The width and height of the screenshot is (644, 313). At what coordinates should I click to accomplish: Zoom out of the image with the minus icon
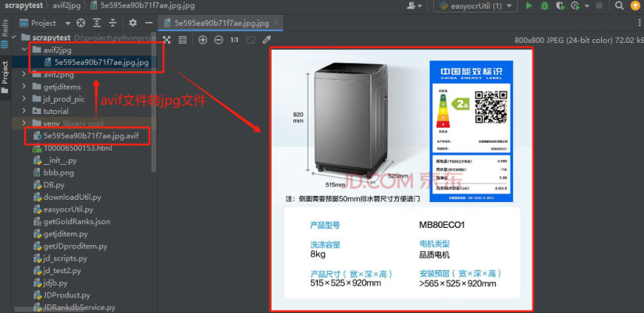219,40
